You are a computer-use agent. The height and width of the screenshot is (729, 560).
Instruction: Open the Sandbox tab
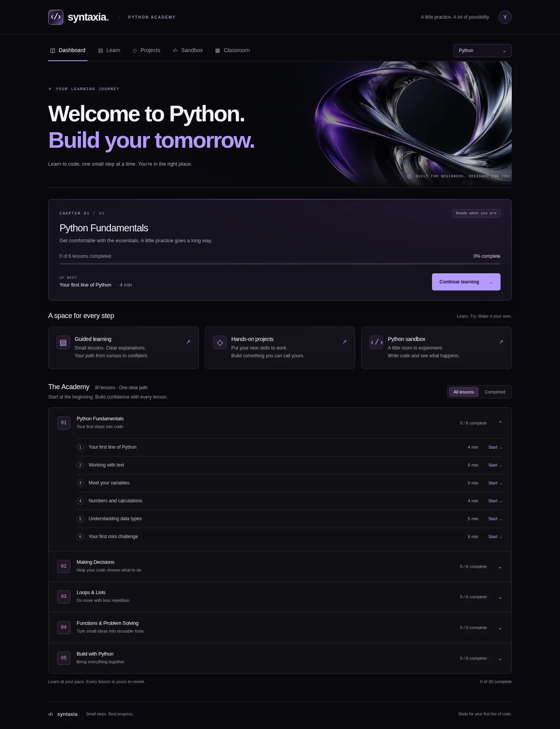pos(187,51)
